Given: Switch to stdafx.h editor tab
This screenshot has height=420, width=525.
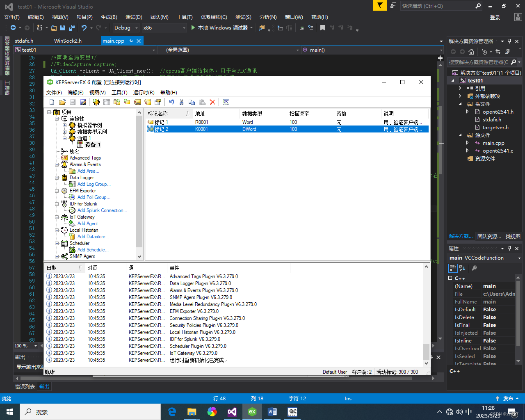Looking at the screenshot, I should point(24,41).
